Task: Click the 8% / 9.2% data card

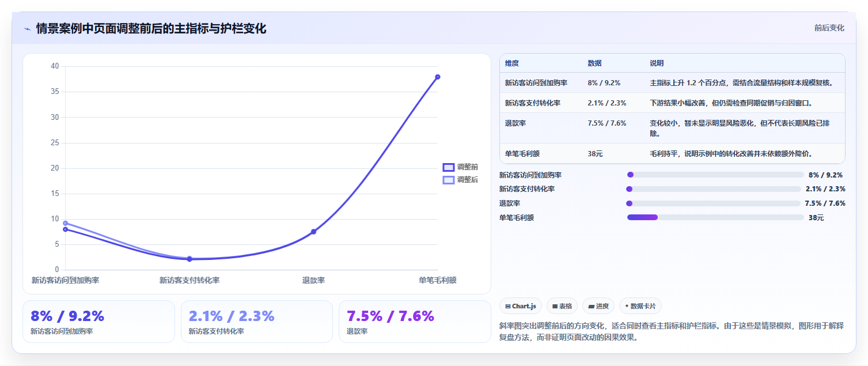Action: coord(98,322)
